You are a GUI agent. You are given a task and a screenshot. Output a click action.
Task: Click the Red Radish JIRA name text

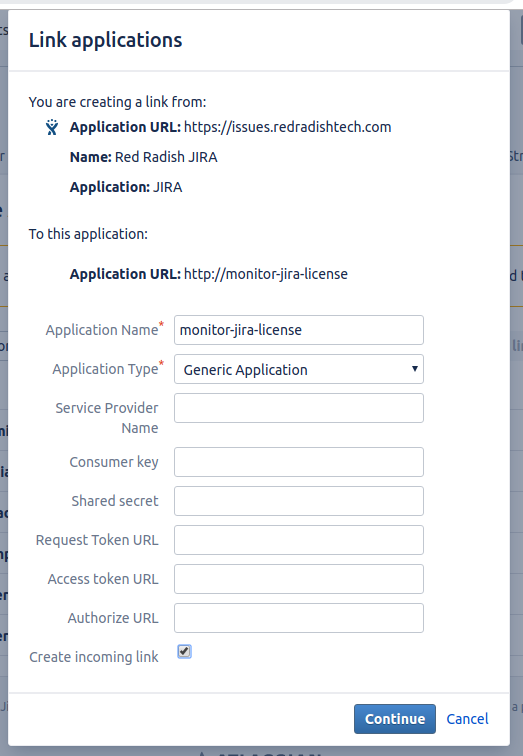click(166, 157)
